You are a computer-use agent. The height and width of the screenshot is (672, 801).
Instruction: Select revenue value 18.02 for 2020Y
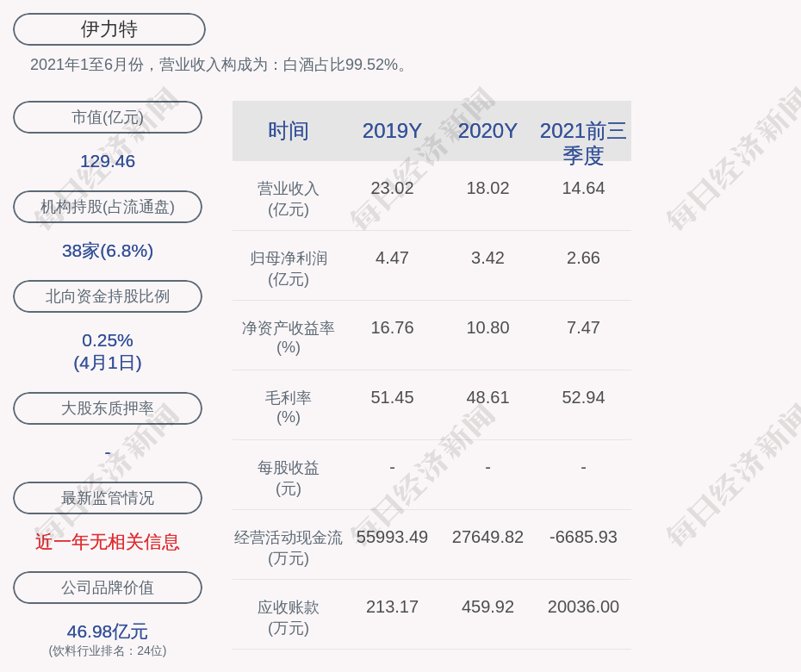487,188
